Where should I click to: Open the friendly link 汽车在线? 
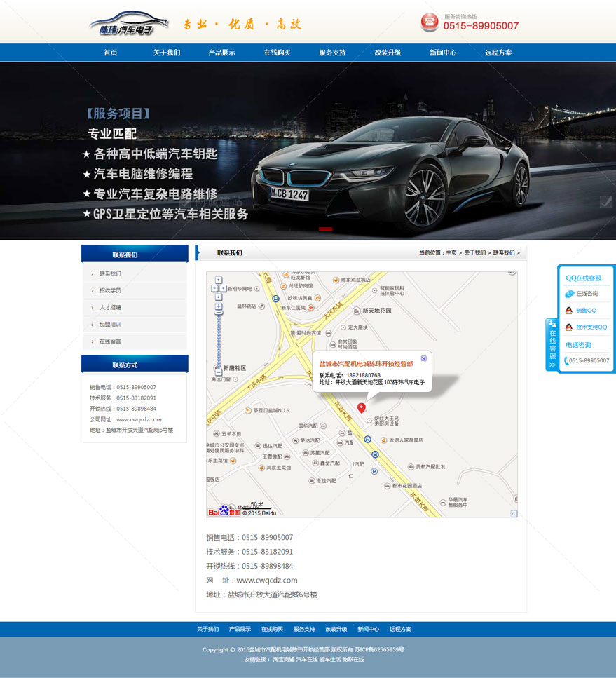click(x=307, y=659)
